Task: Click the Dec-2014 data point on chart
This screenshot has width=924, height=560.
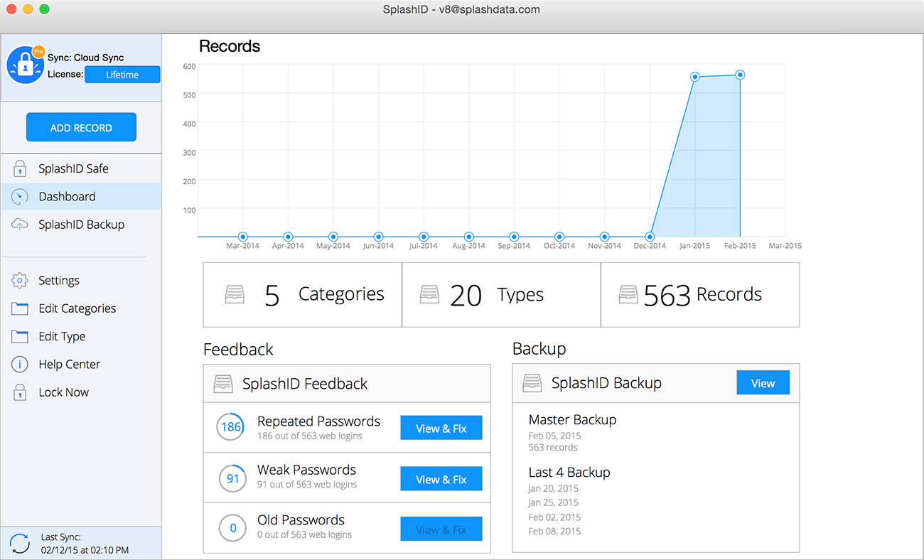Action: (x=650, y=237)
